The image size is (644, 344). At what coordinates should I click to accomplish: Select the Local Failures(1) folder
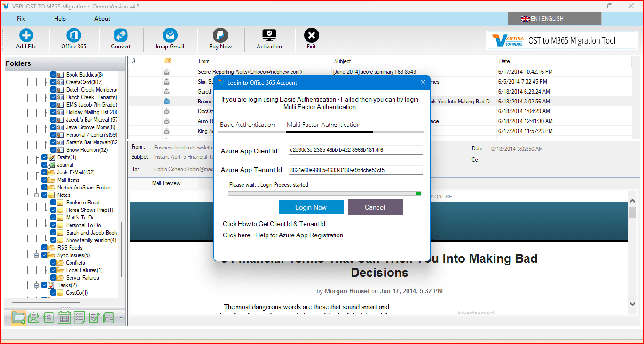pyautogui.click(x=84, y=270)
